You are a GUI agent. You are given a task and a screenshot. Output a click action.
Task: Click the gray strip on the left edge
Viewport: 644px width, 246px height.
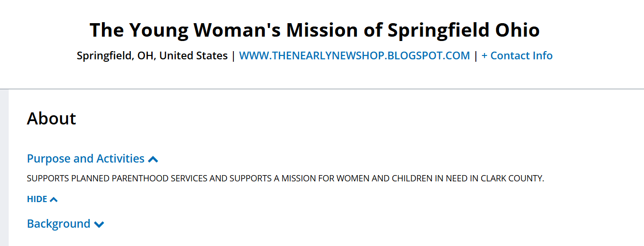tap(4, 168)
